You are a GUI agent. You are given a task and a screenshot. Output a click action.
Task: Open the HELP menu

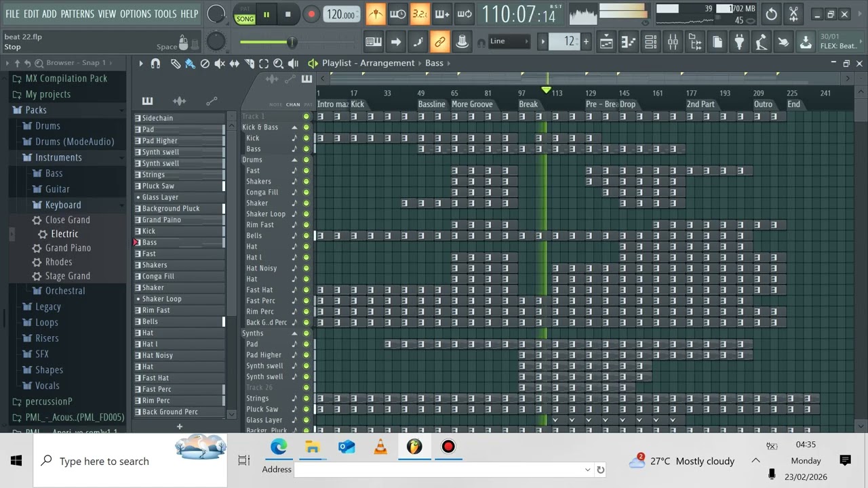click(189, 14)
